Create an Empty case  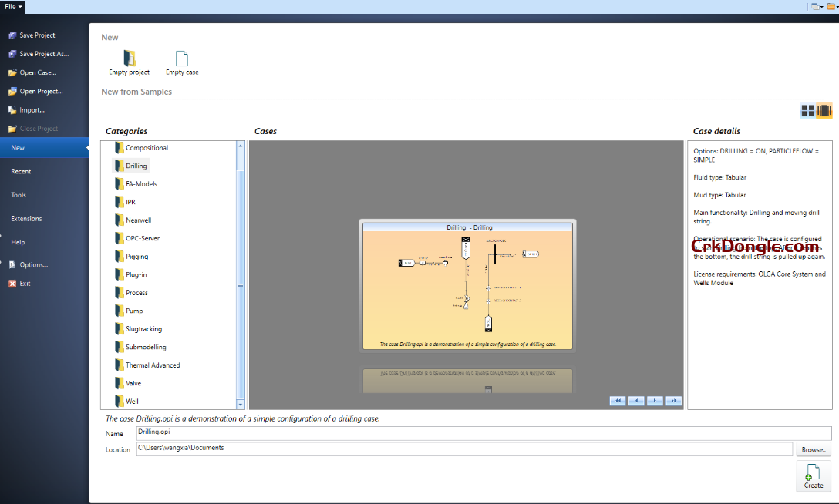point(181,62)
